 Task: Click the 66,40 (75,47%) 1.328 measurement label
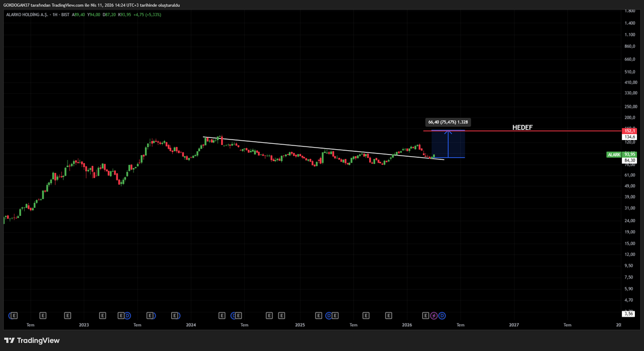448,122
